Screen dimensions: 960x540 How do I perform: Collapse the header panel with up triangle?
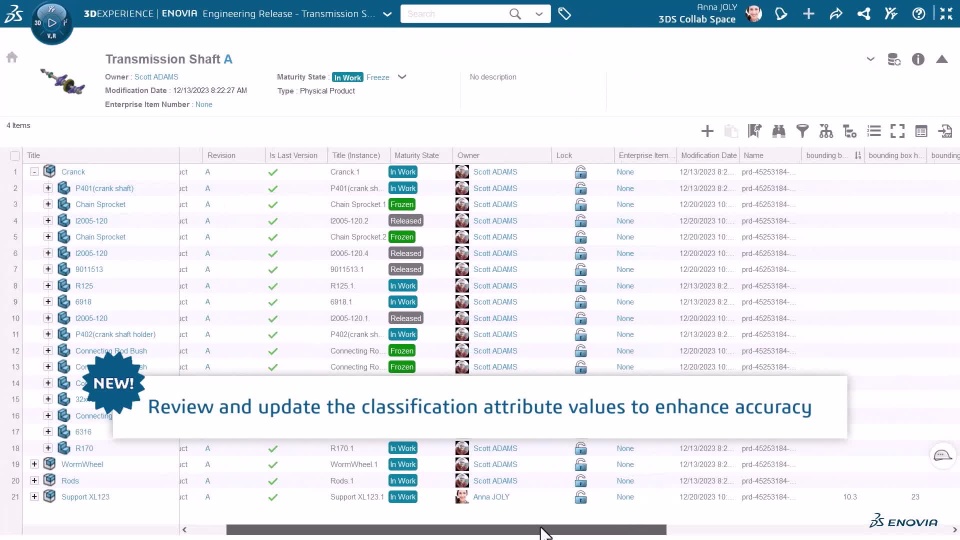pos(942,59)
